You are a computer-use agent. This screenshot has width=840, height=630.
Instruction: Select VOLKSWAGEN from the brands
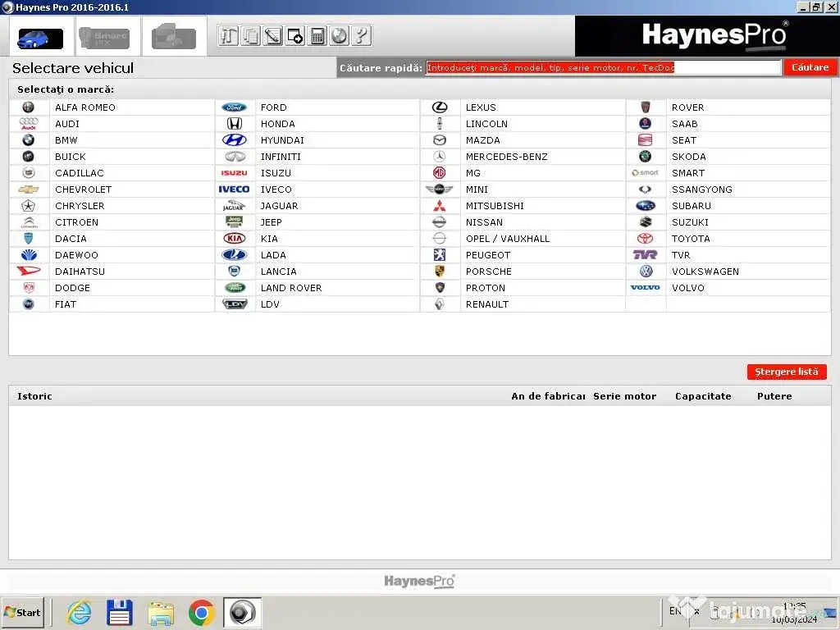705,272
